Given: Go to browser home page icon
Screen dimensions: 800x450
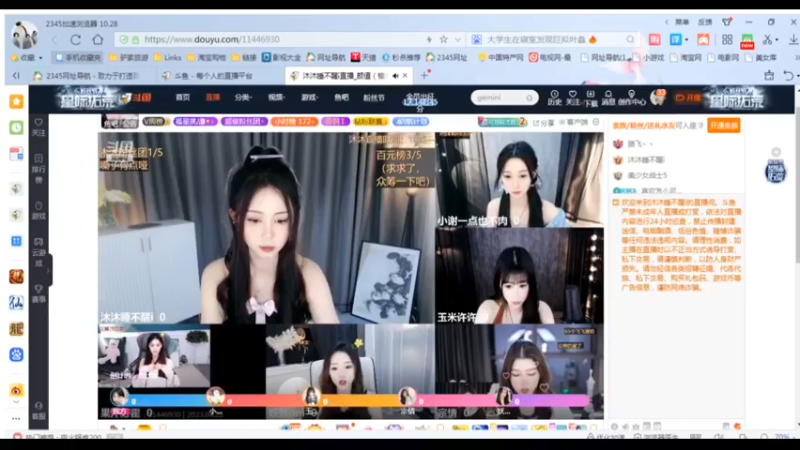Looking at the screenshot, I should click(97, 39).
